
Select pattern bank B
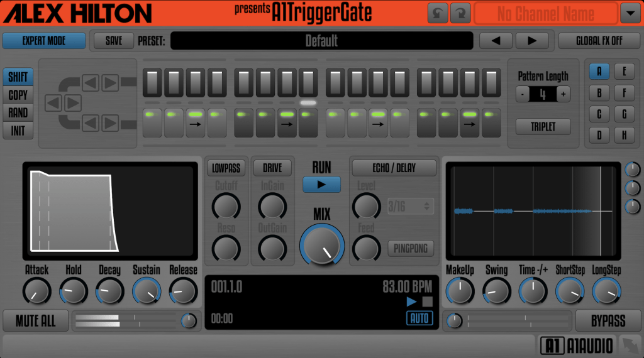tap(599, 94)
